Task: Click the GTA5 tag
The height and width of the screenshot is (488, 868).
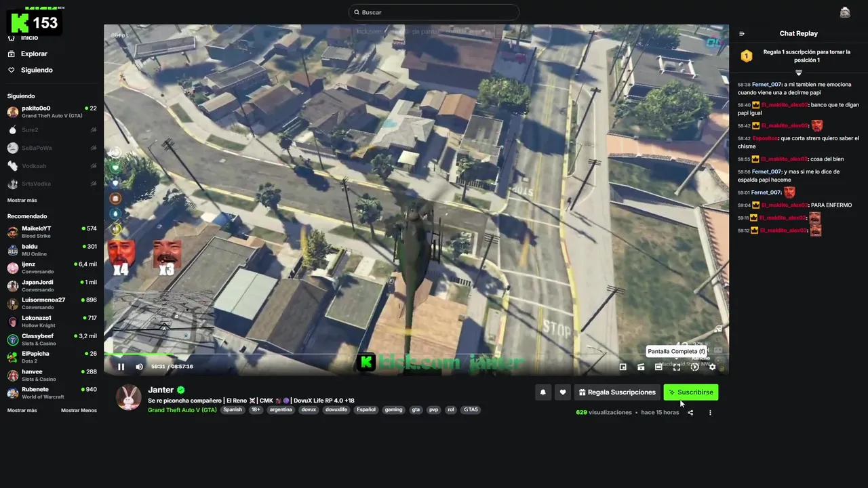Action: (x=471, y=410)
